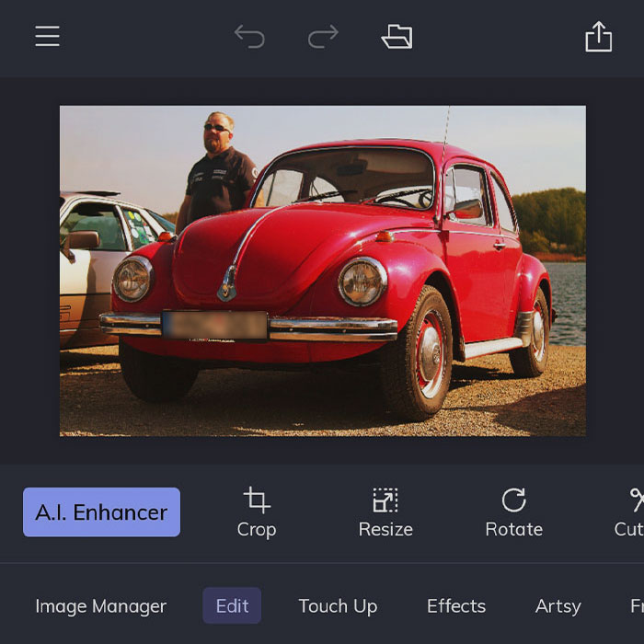
Task: Click the redo arrow icon
Action: [x=323, y=37]
